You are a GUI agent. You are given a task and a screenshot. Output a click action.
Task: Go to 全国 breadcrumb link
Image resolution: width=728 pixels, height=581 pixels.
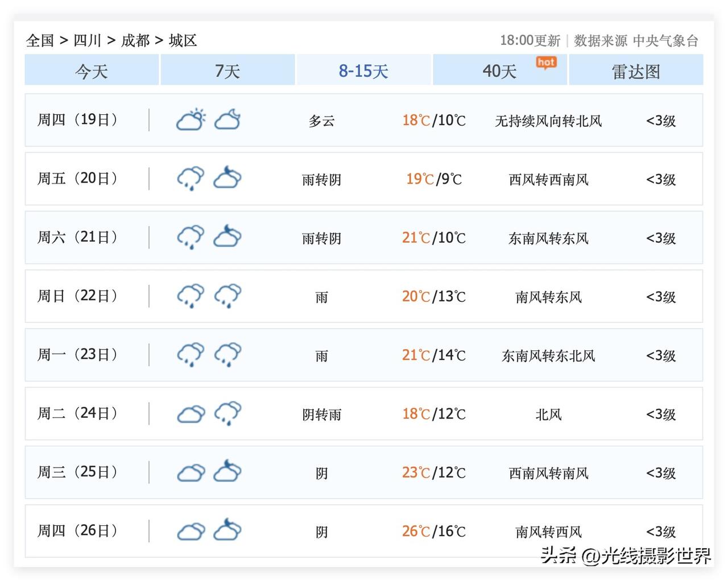point(40,40)
